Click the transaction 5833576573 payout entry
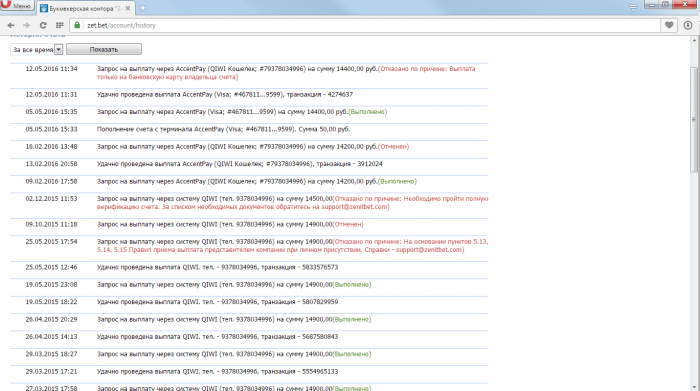Image resolution: width=700 pixels, height=391 pixels. tap(217, 267)
